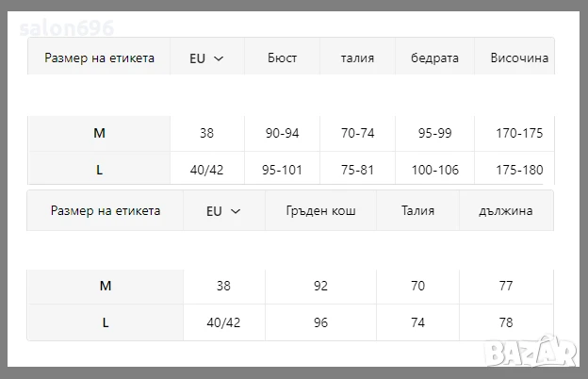Select the 74 waist cell
Viewport: 588px width, 379px height.
click(417, 321)
